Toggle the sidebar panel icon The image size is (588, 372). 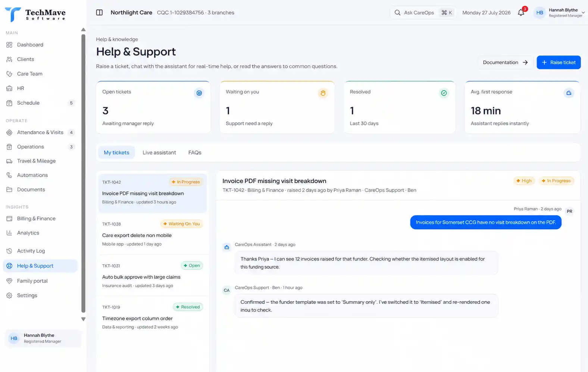coord(99,13)
